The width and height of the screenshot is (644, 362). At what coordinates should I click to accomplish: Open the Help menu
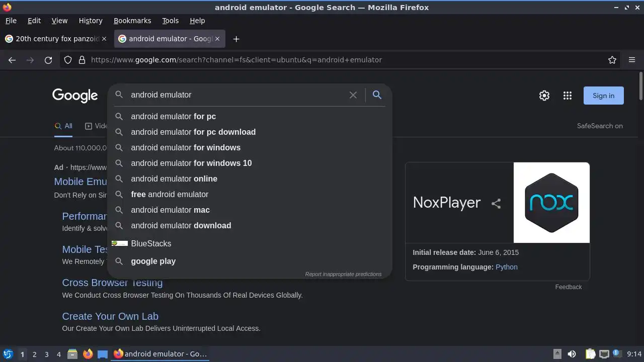coord(197,21)
